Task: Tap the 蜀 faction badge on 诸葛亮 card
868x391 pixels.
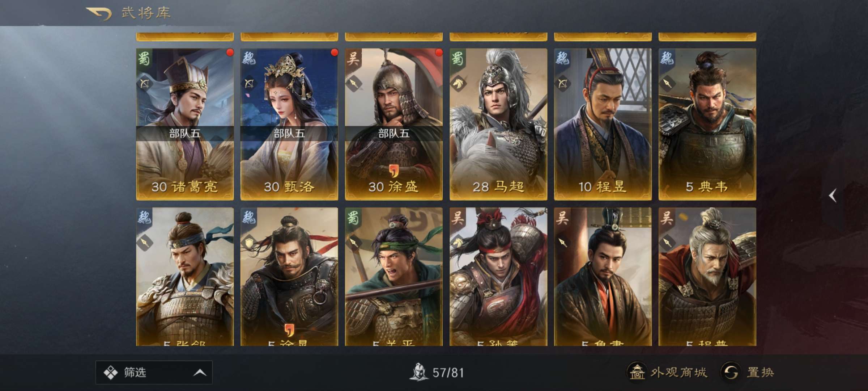Action: pos(144,58)
